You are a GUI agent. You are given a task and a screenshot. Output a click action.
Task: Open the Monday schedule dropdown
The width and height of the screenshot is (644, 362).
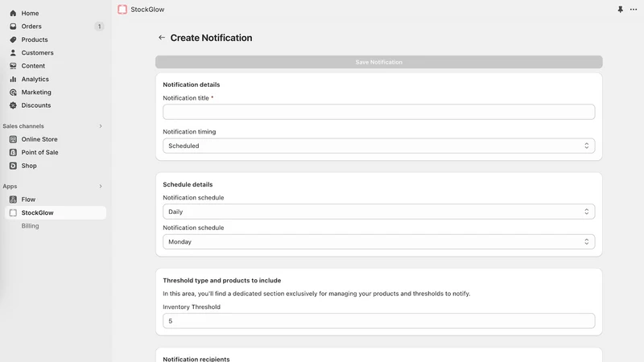tap(378, 242)
